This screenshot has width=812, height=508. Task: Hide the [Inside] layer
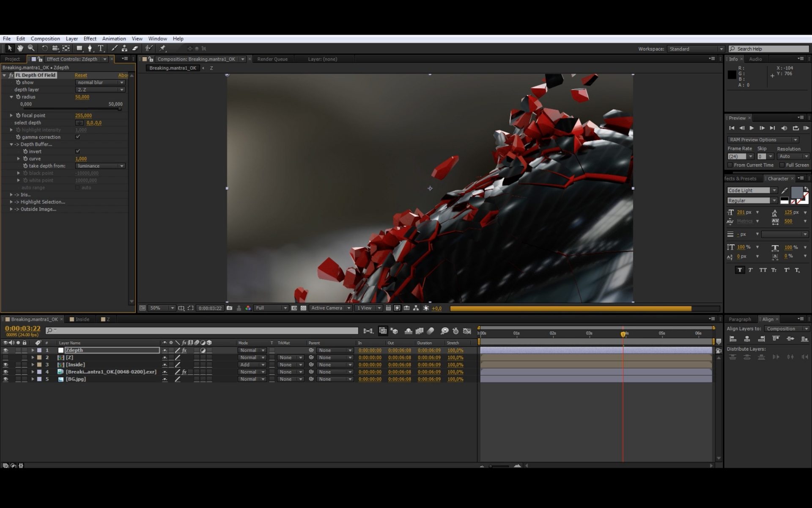click(x=5, y=365)
